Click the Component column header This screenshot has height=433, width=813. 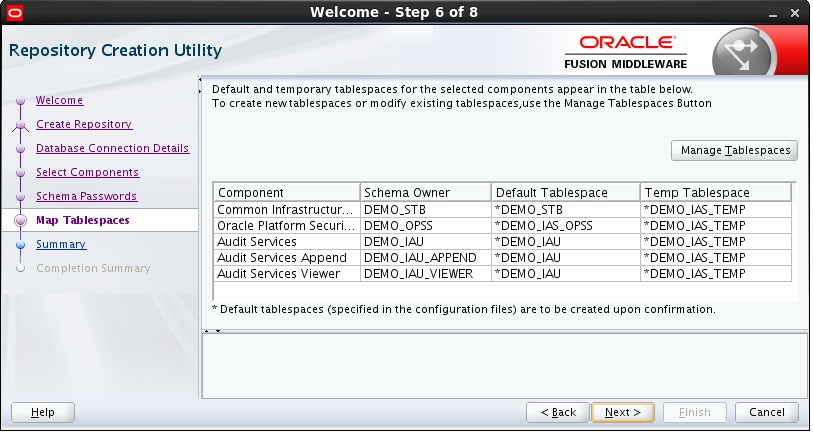287,192
